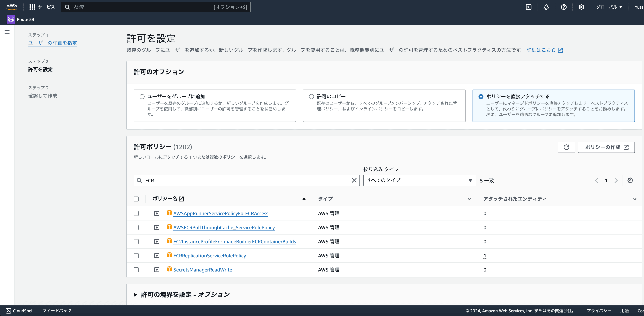Open policy table preferences gear
The width and height of the screenshot is (644, 316).
630,180
